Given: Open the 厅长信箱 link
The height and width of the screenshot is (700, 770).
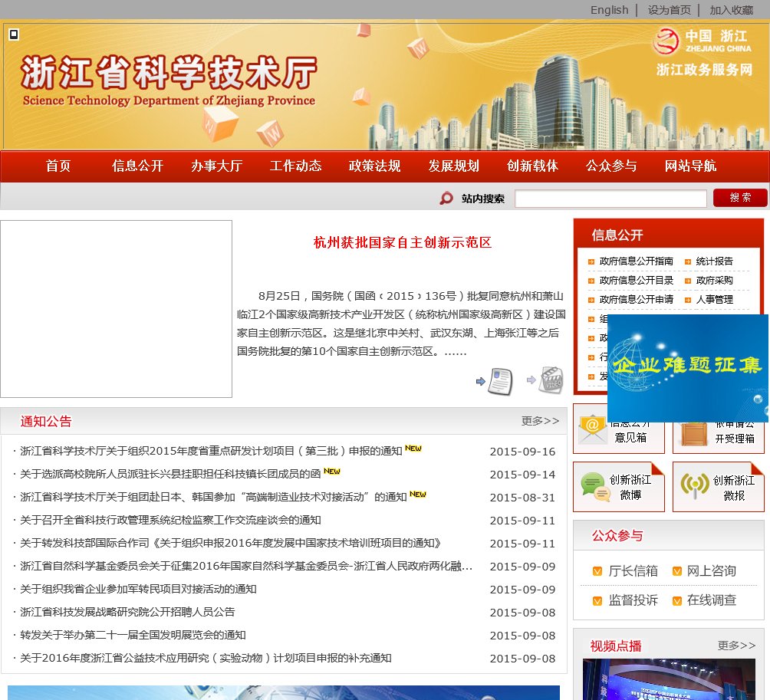Looking at the screenshot, I should (633, 571).
